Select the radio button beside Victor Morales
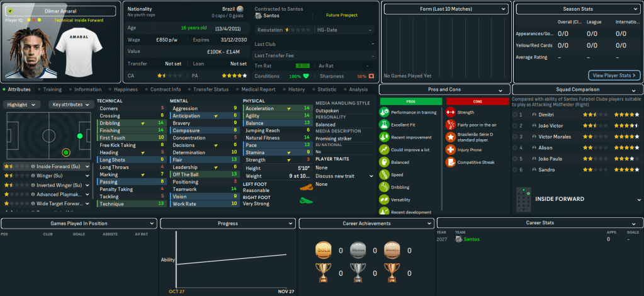644x296 pixels. [516, 136]
